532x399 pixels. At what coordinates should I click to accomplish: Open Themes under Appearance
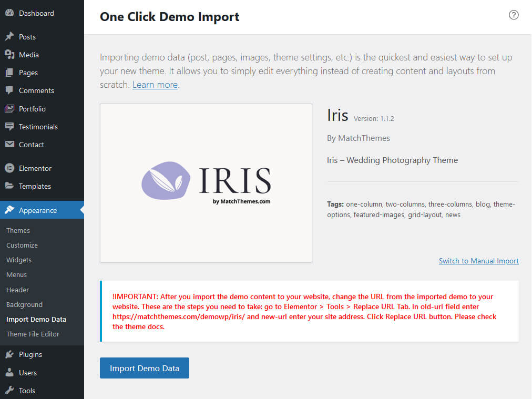[18, 230]
